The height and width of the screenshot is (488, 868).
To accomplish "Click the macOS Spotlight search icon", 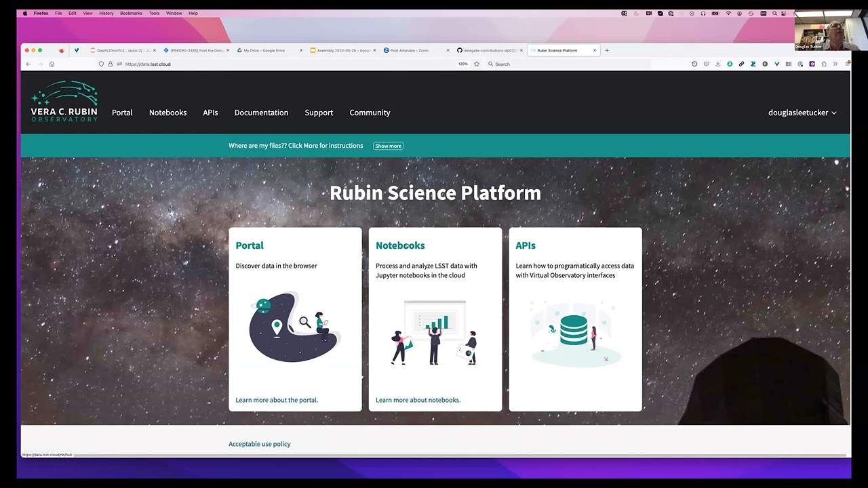I will tap(774, 13).
